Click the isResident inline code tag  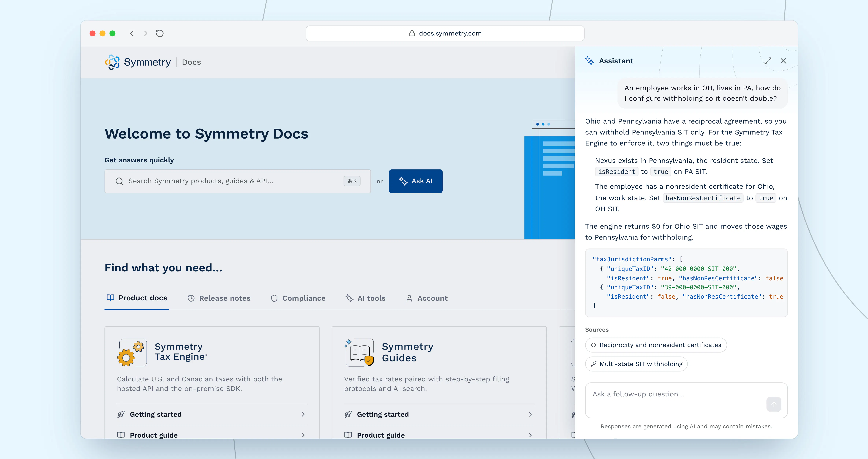click(x=617, y=172)
